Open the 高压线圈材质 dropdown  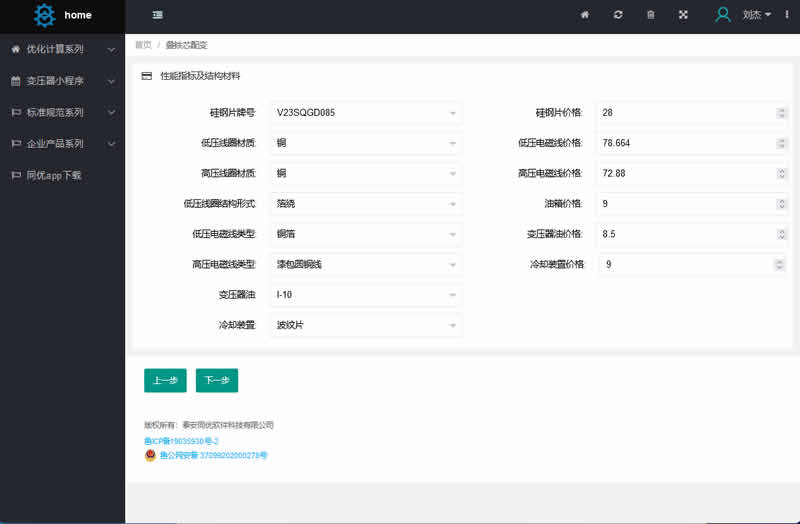coord(366,173)
